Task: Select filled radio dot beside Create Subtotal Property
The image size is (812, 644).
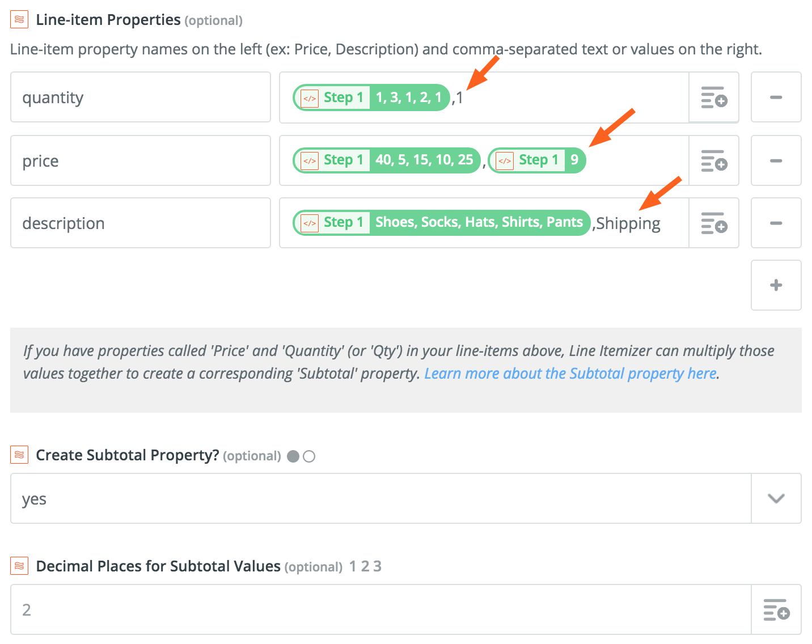Action: tap(293, 456)
